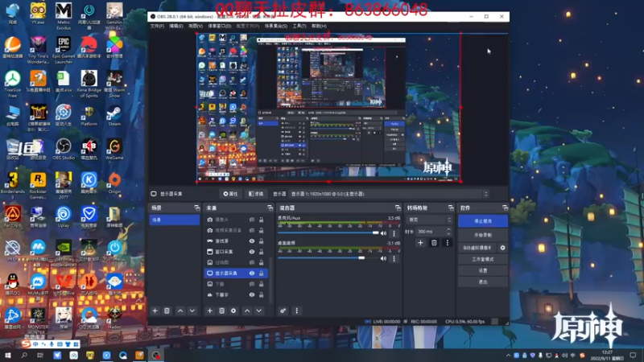Open virtual camera settings gear

(502, 248)
